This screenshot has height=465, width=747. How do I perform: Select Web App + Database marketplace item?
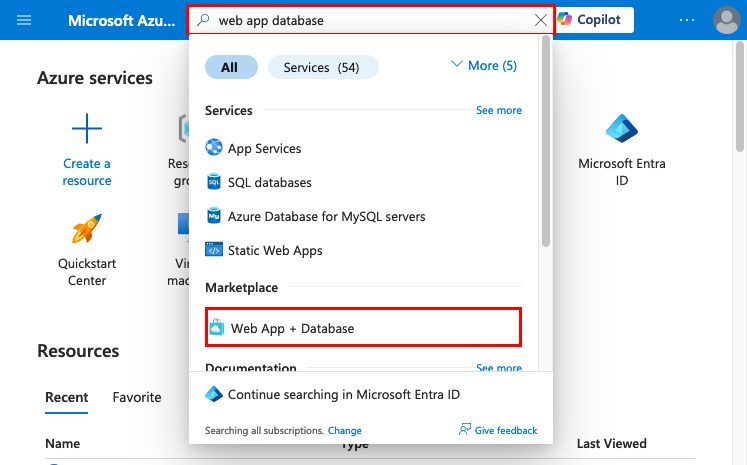point(363,328)
